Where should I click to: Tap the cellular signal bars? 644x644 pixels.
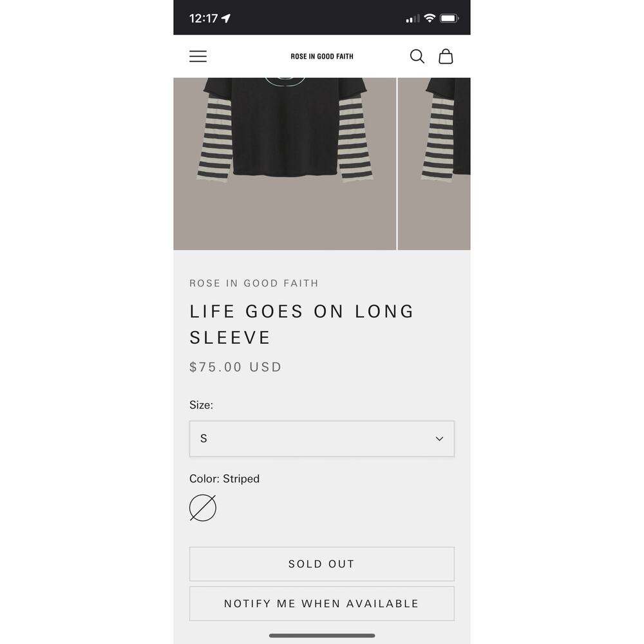pyautogui.click(x=413, y=19)
